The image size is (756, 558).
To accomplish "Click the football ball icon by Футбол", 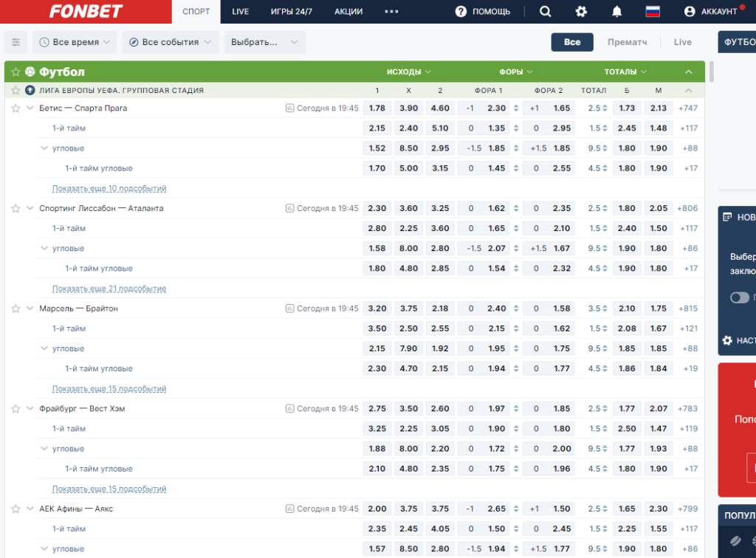I will 30,72.
